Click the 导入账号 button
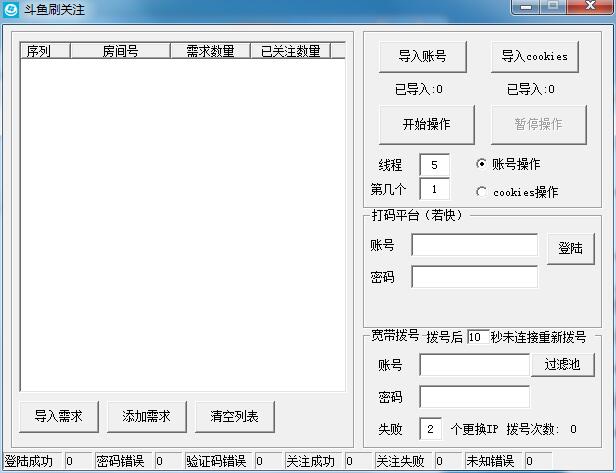The width and height of the screenshot is (616, 473). (x=423, y=57)
